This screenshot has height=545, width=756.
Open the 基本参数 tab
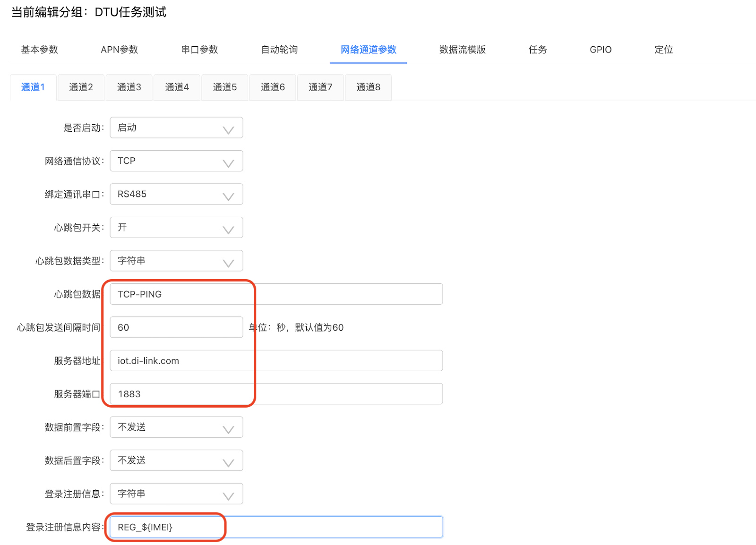click(x=40, y=50)
